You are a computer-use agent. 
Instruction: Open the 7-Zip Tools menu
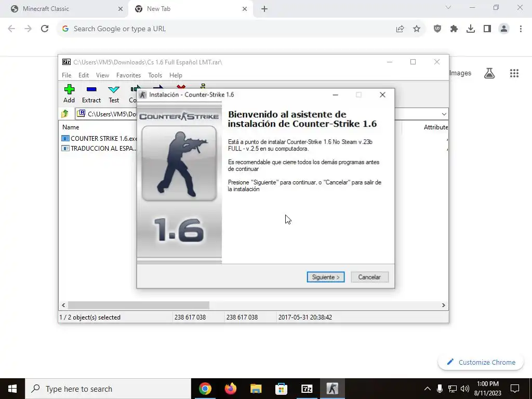coord(155,75)
